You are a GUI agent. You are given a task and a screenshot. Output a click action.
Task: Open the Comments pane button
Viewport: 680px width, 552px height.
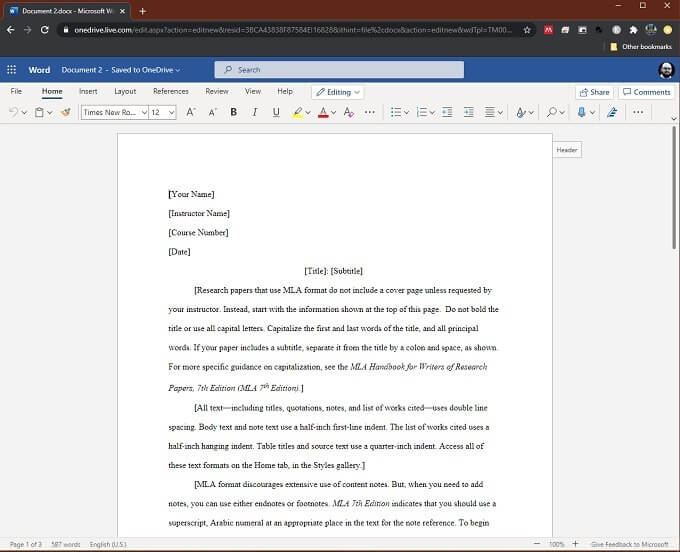(646, 92)
